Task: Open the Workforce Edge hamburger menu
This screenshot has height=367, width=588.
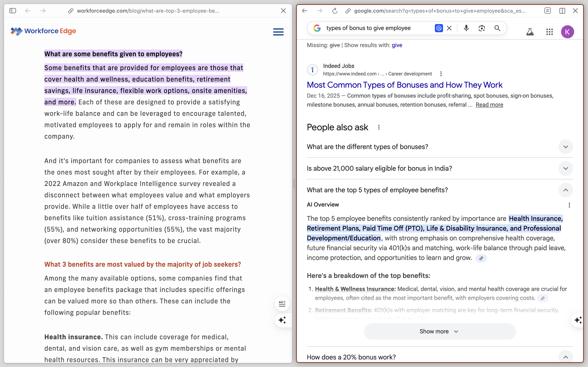Action: [x=278, y=32]
